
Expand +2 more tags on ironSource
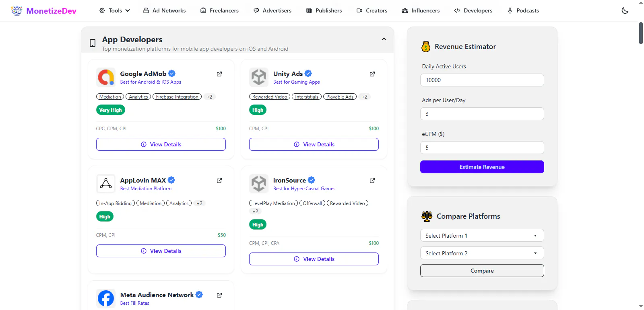[255, 211]
